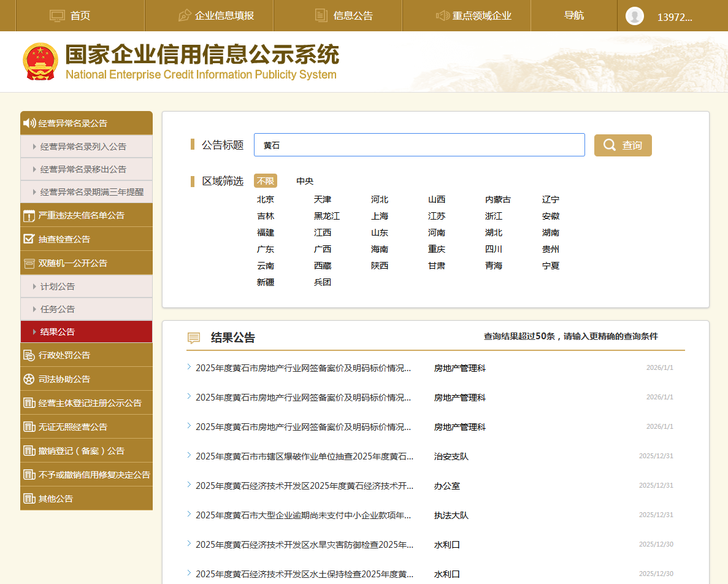
Task: Open 计划公告 under 双随机一公开公告
Action: pyautogui.click(x=58, y=286)
